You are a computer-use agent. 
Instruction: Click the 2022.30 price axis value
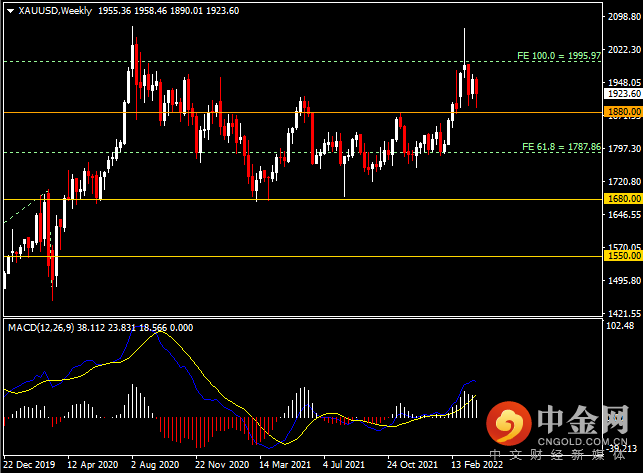624,49
